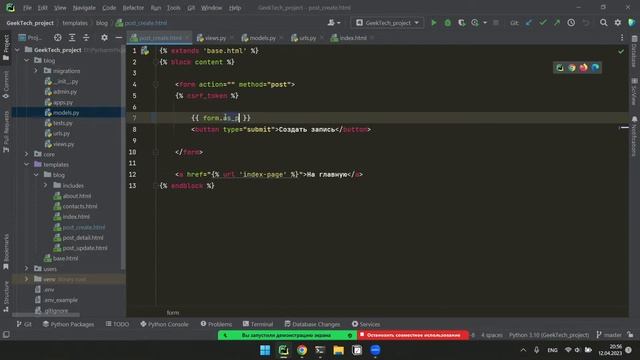Start debugging with the bug icon
This screenshot has width=640, height=360.
448,23
